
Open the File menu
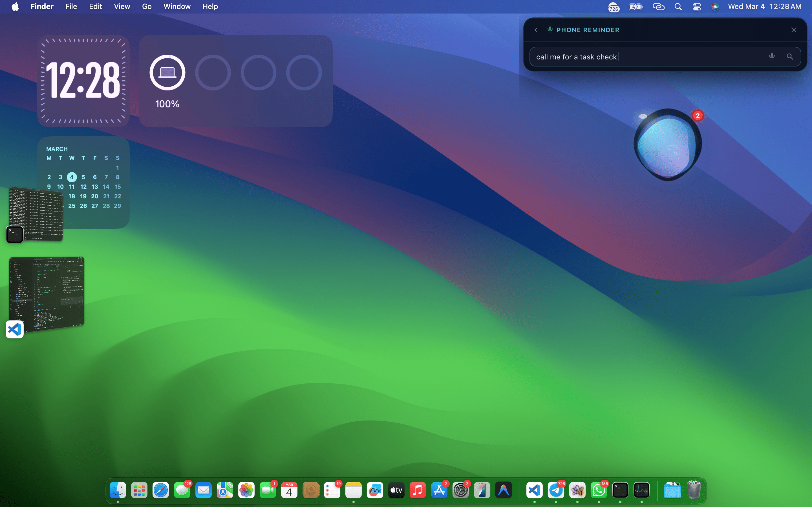71,7
